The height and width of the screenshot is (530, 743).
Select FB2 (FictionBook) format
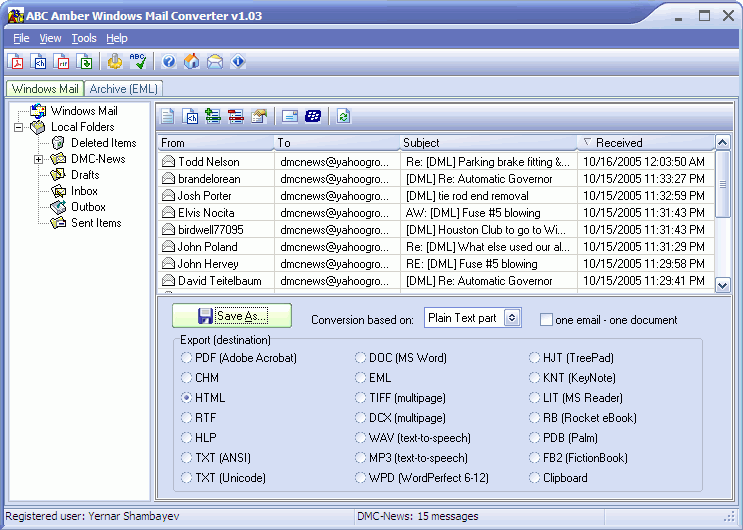535,458
